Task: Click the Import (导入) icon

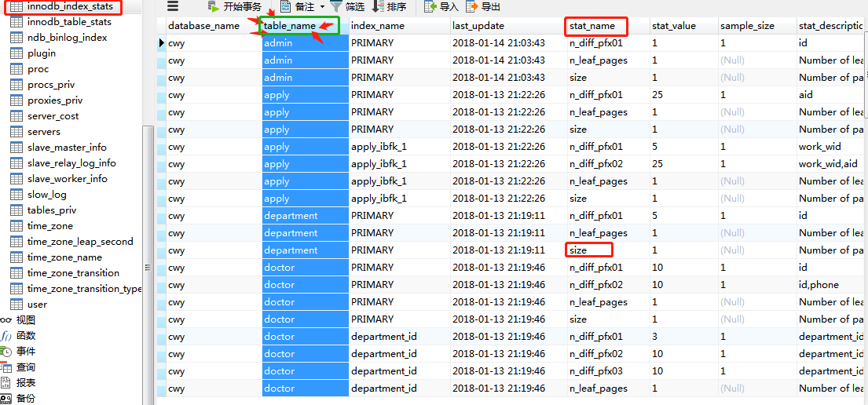Action: click(430, 6)
